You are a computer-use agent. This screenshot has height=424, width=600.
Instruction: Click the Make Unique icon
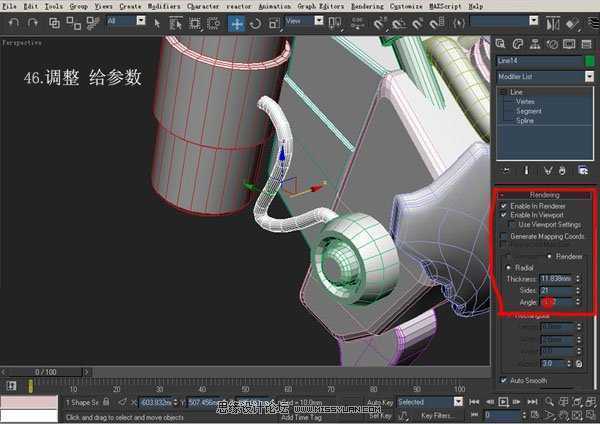(x=548, y=170)
